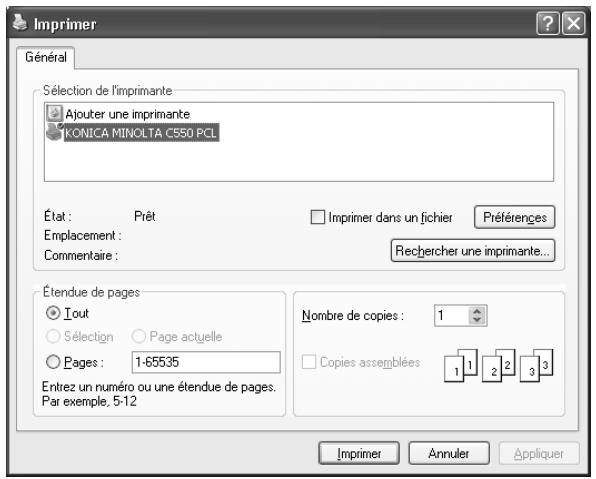Select the Pages radio button
Viewport: 596px width, 479px height.
coord(53,362)
